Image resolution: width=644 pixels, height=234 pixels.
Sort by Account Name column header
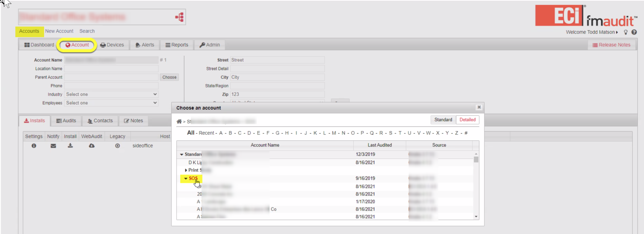(265, 145)
